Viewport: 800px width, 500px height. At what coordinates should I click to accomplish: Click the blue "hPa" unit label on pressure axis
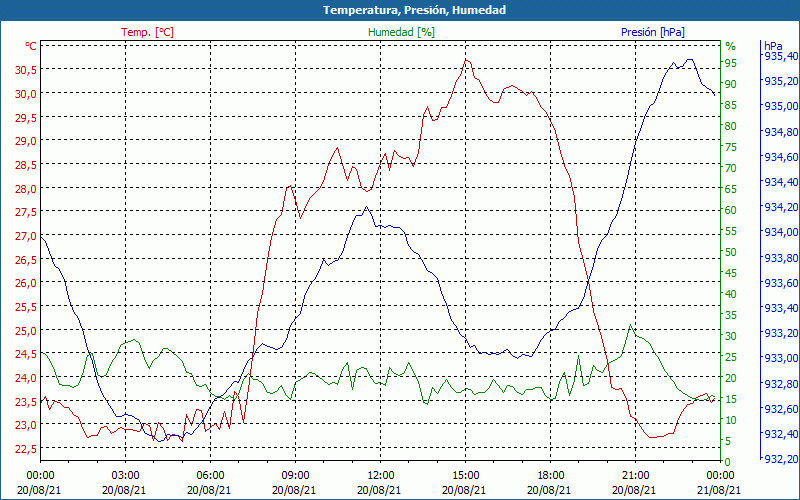[x=773, y=45]
